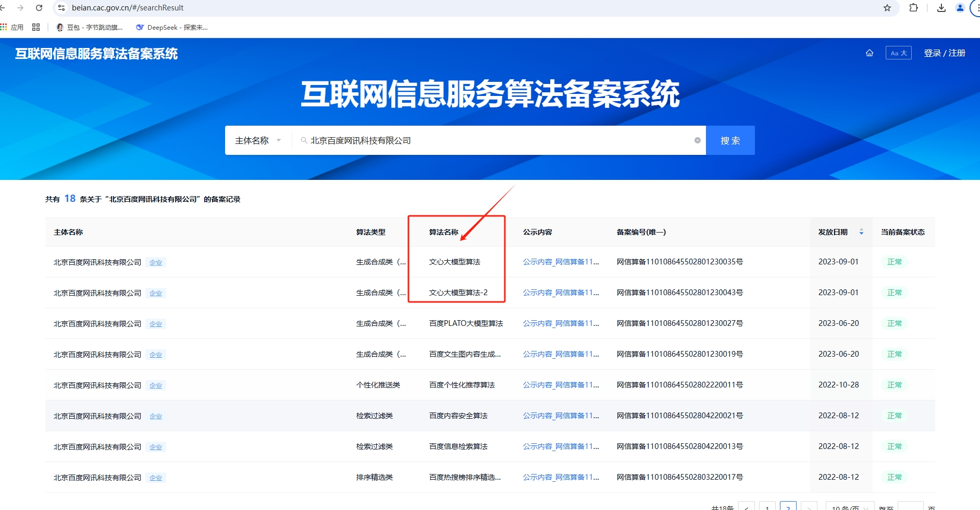Clear the search field with the x icon

point(698,140)
